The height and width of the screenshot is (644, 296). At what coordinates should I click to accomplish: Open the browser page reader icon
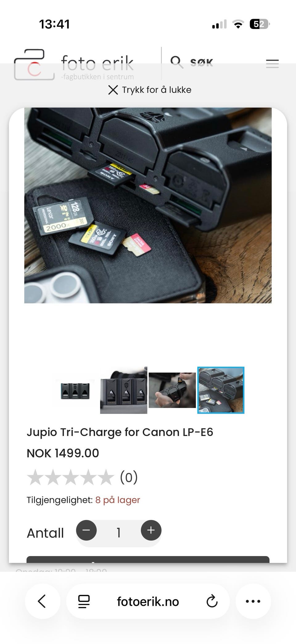pos(84,601)
